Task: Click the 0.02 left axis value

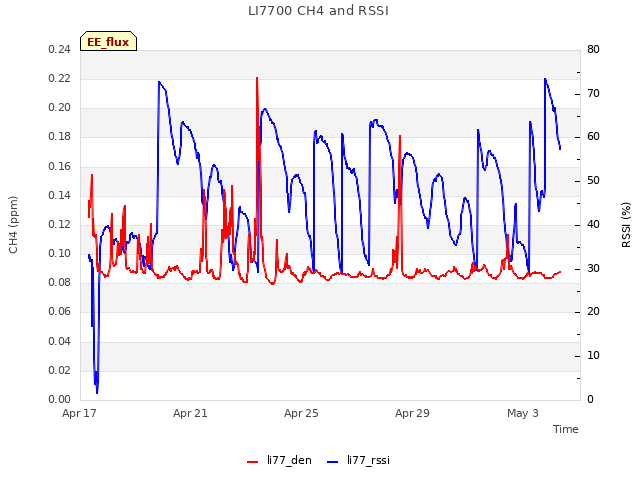Action: click(60, 371)
